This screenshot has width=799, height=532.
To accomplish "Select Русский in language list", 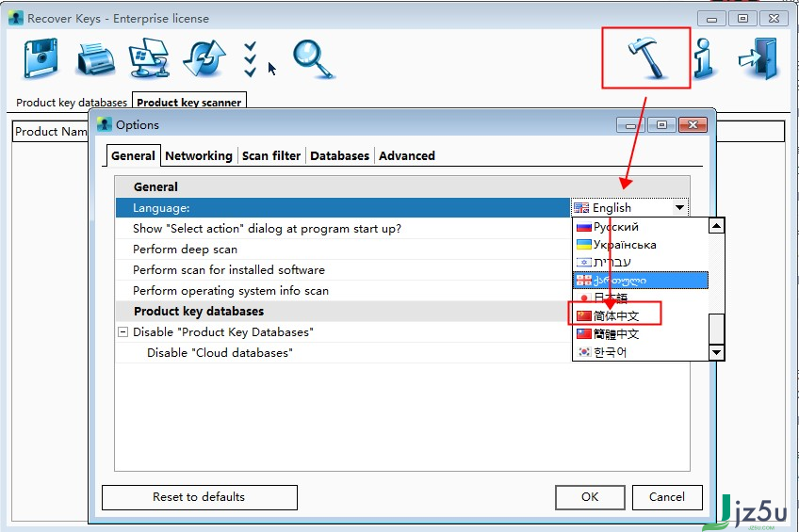I will (x=641, y=227).
